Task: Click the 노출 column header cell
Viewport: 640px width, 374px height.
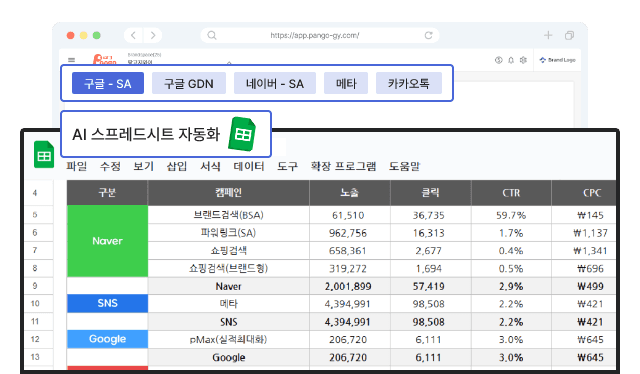Action: (x=350, y=193)
